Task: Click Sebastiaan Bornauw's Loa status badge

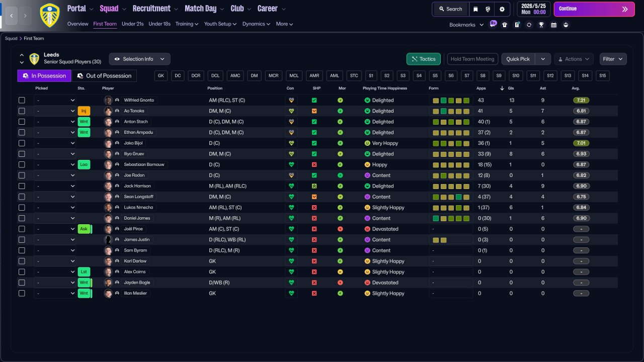Action: (x=84, y=164)
